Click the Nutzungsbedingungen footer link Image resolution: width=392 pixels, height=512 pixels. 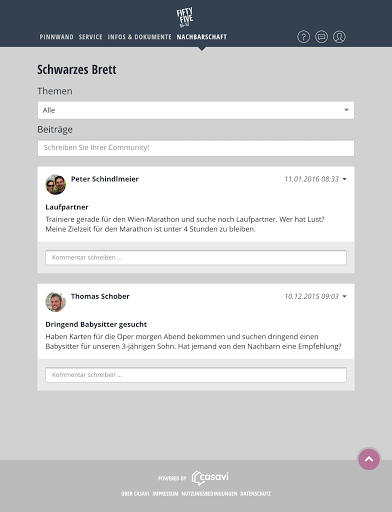click(x=209, y=494)
